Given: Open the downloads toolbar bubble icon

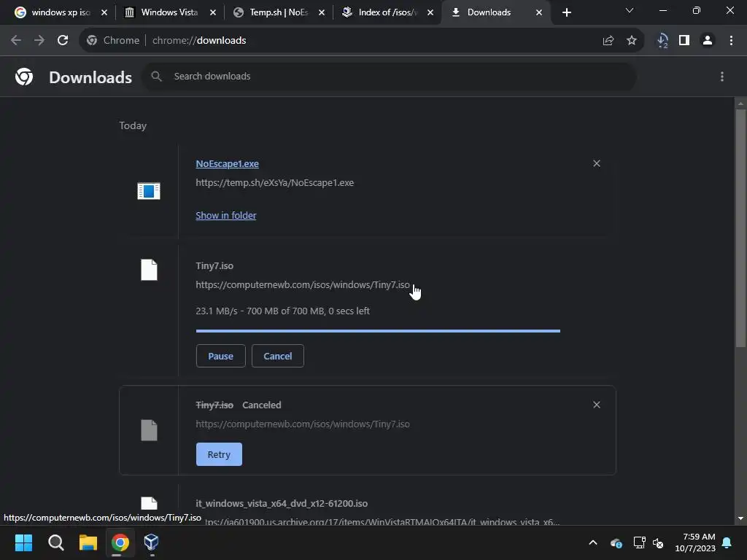Looking at the screenshot, I should click(x=662, y=41).
